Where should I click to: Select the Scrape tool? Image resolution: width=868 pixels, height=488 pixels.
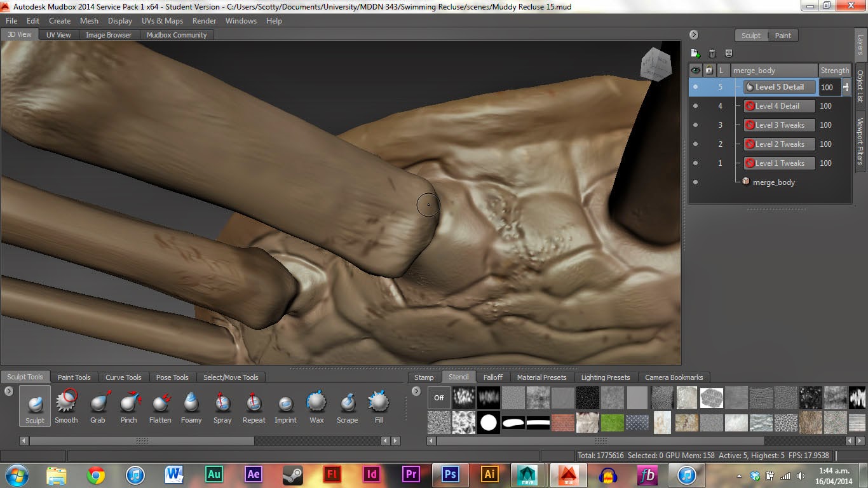(x=348, y=406)
